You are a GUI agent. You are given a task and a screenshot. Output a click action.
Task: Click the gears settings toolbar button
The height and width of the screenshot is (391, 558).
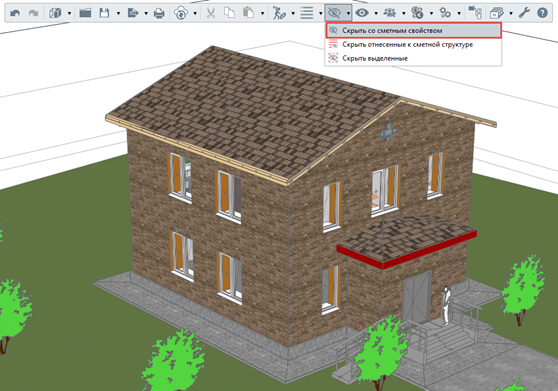click(445, 13)
